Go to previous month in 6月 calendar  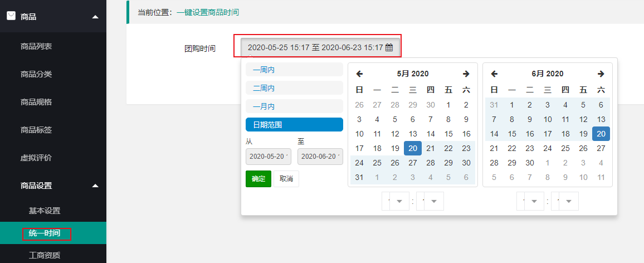[x=494, y=74]
